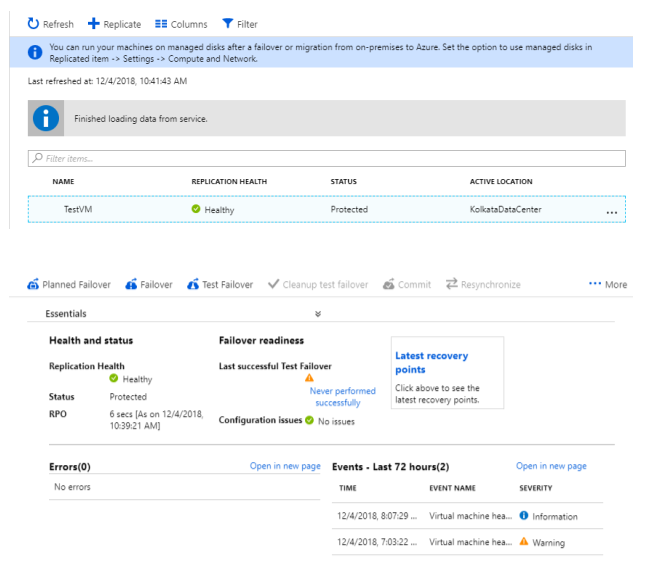Viewport: 658px width, 575px height.
Task: Click the Failover button label
Action: click(x=156, y=285)
